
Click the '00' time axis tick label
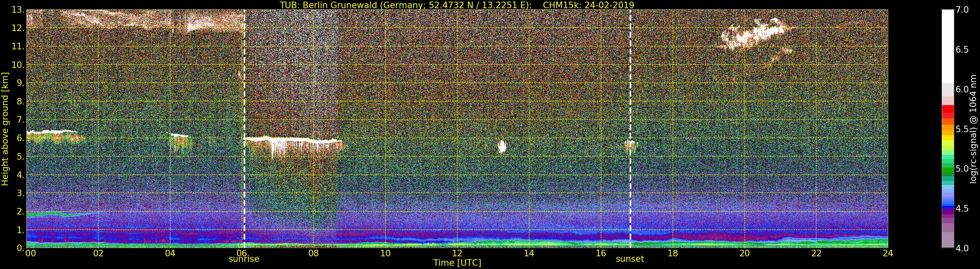(x=31, y=253)
